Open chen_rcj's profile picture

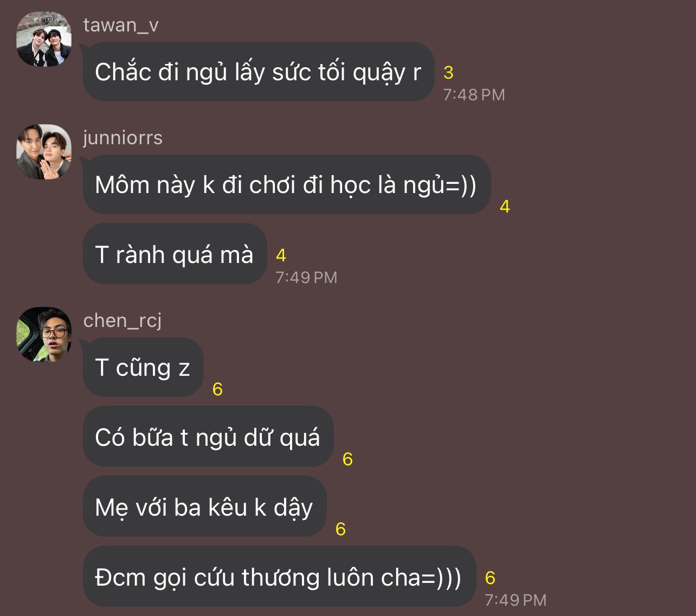(44, 335)
